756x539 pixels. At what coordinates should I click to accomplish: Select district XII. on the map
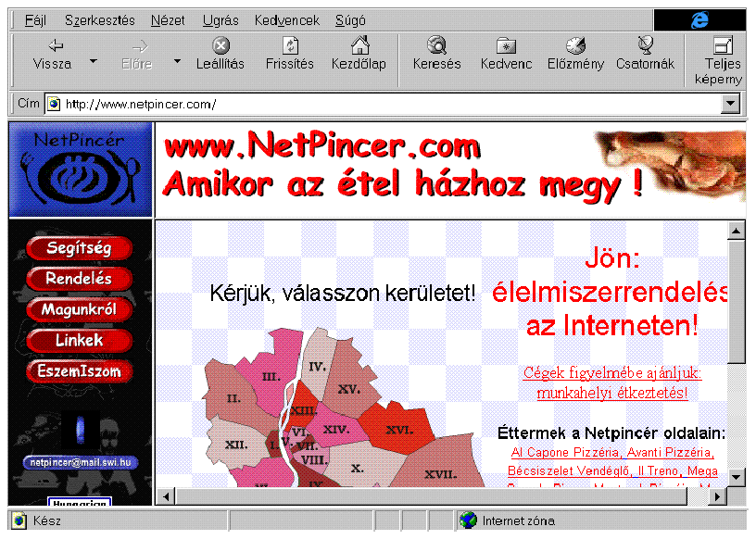pos(236,445)
